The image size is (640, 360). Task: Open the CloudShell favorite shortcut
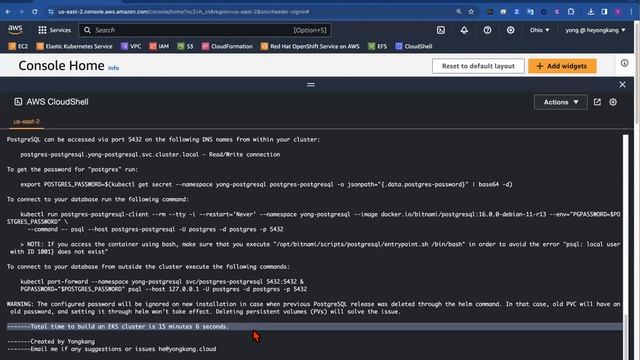point(414,46)
